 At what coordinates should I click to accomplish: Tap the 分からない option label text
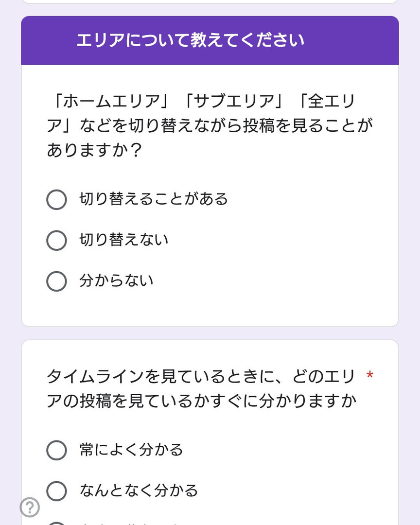(x=116, y=281)
